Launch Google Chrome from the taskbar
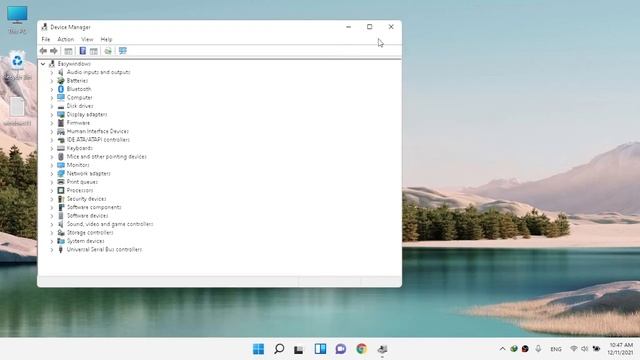This screenshot has height=360, width=640. pyautogui.click(x=361, y=349)
